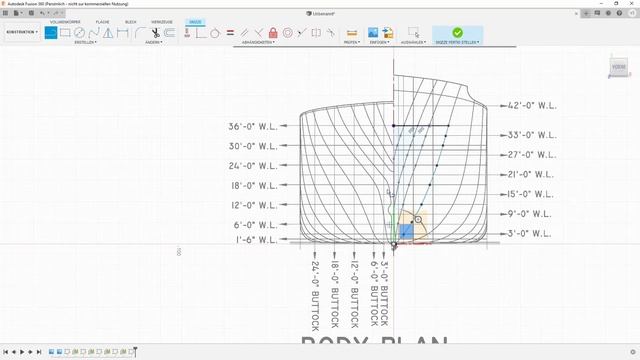
Task: Play the design timeline
Action: point(22,352)
